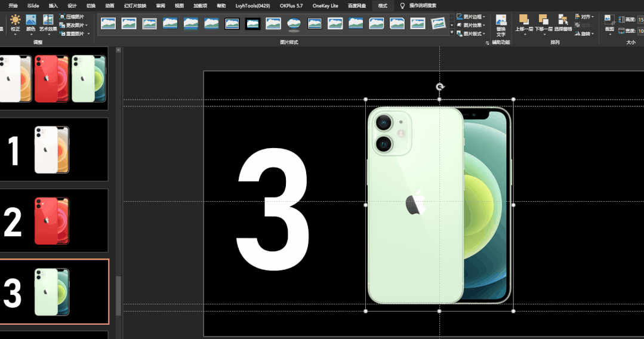Select slide thumbnail 1 with white phone
This screenshot has height=339, width=644.
[54, 150]
